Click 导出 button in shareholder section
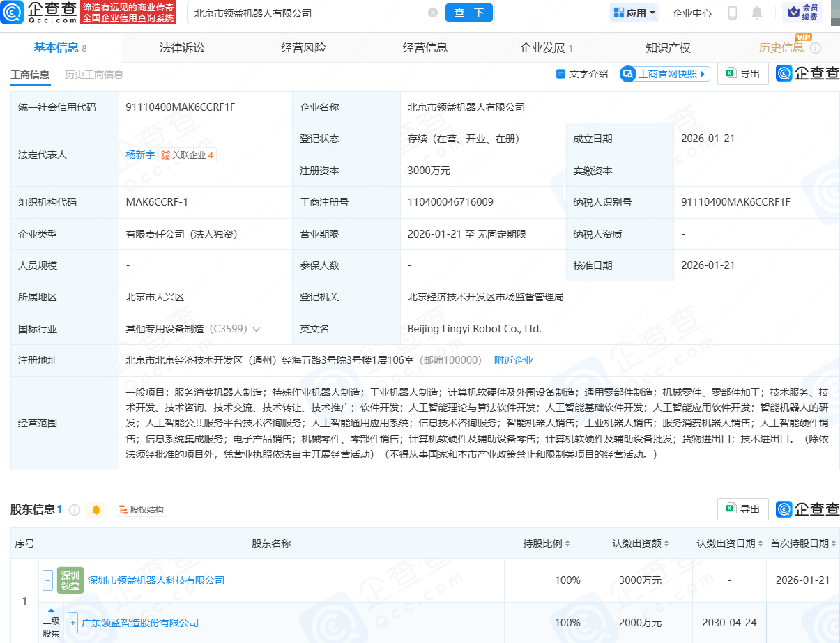Screen dimensions: 840x643 pos(743,509)
